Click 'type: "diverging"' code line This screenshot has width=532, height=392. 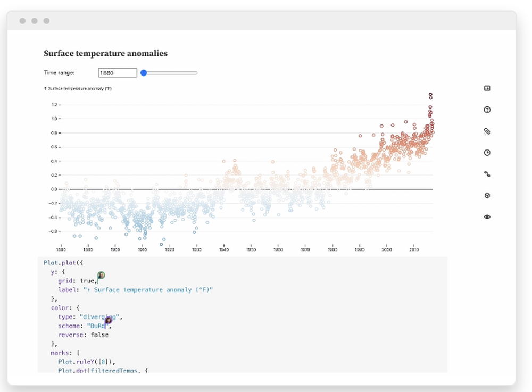click(90, 316)
